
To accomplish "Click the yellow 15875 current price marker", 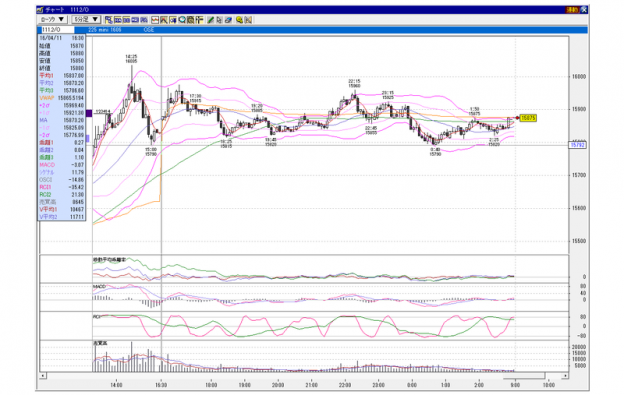I will (x=528, y=118).
